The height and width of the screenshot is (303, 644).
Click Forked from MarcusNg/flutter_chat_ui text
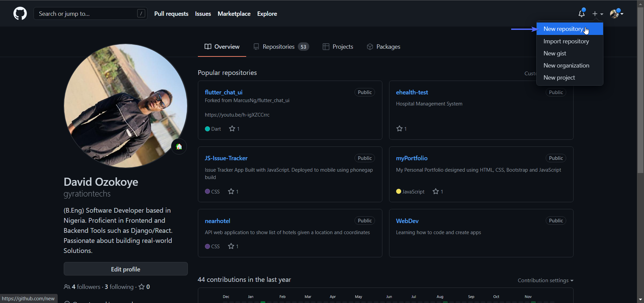[247, 100]
